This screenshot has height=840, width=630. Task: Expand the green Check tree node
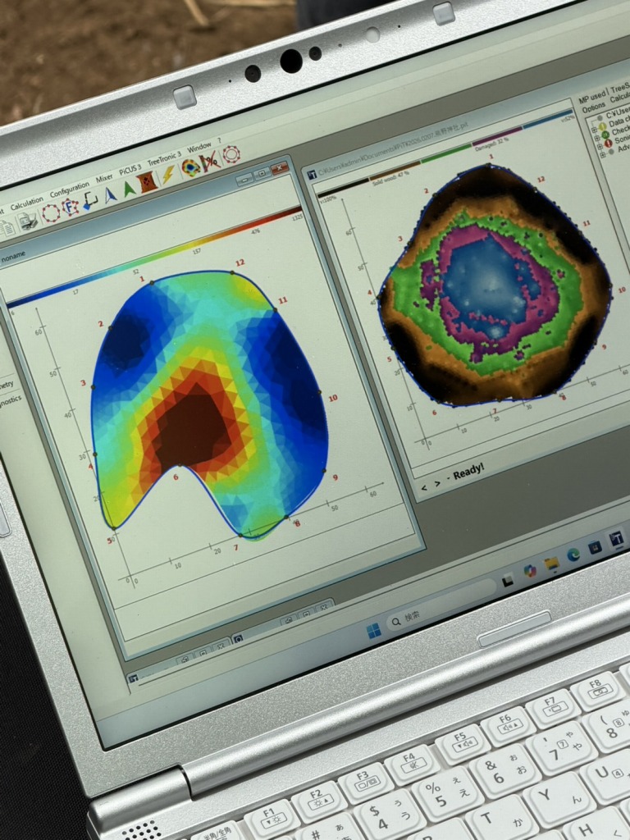(597, 139)
